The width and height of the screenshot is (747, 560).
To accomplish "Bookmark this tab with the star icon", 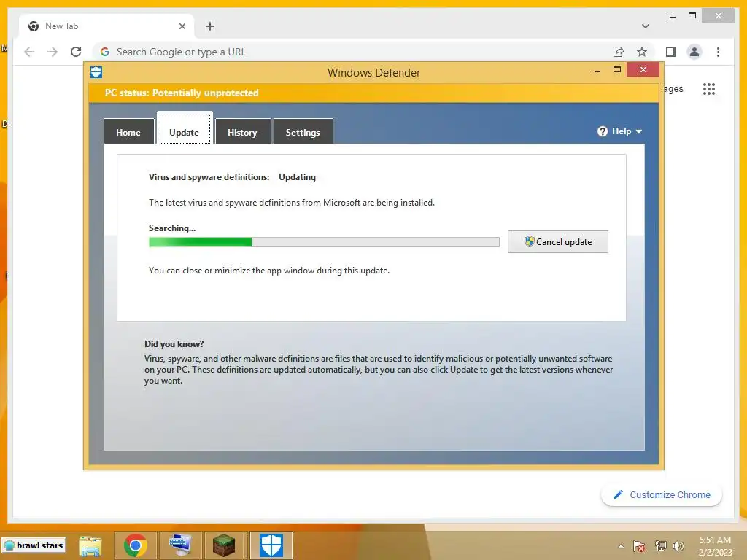I will (x=642, y=52).
